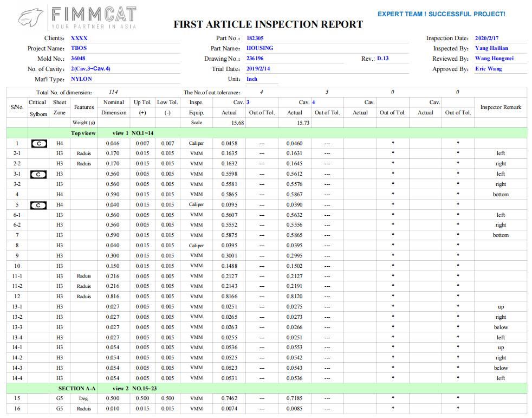Click the Unit value Inch
The image size is (532, 418).
[x=252, y=79]
